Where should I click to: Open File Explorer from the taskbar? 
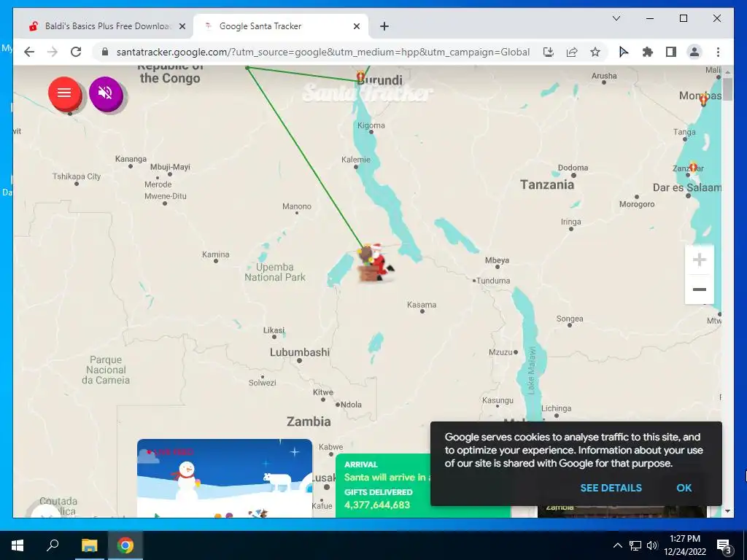point(89,545)
